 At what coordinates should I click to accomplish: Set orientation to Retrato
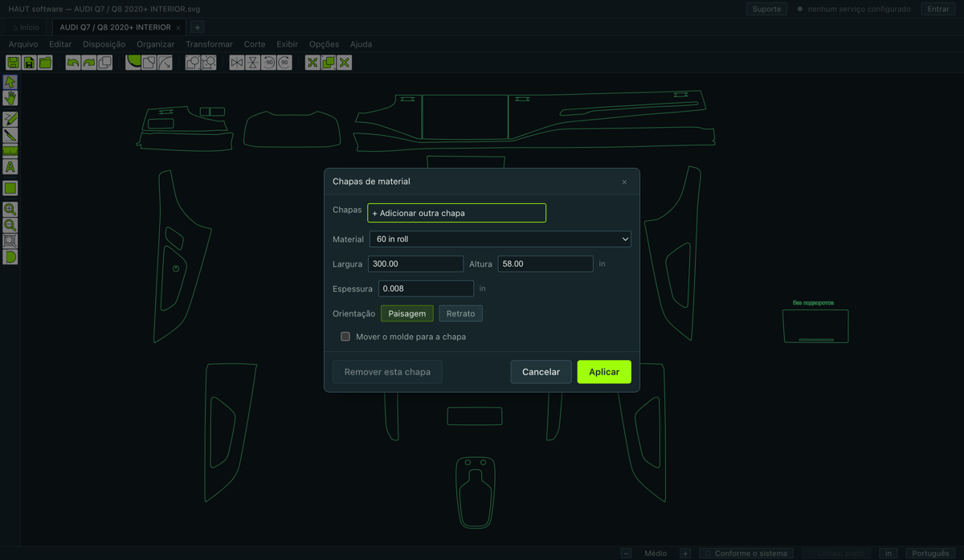[x=460, y=313]
